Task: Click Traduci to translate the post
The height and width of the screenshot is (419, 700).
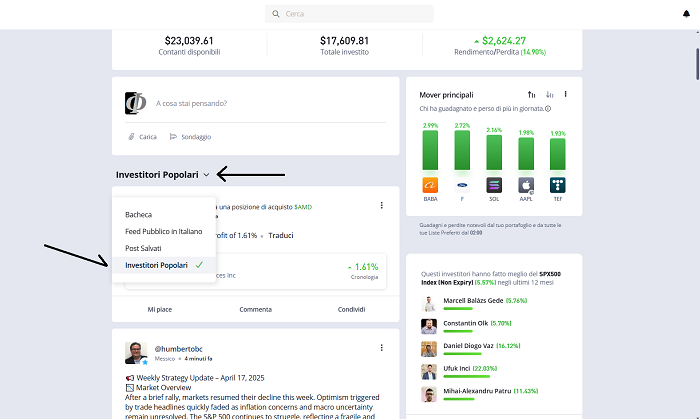Action: (281, 236)
